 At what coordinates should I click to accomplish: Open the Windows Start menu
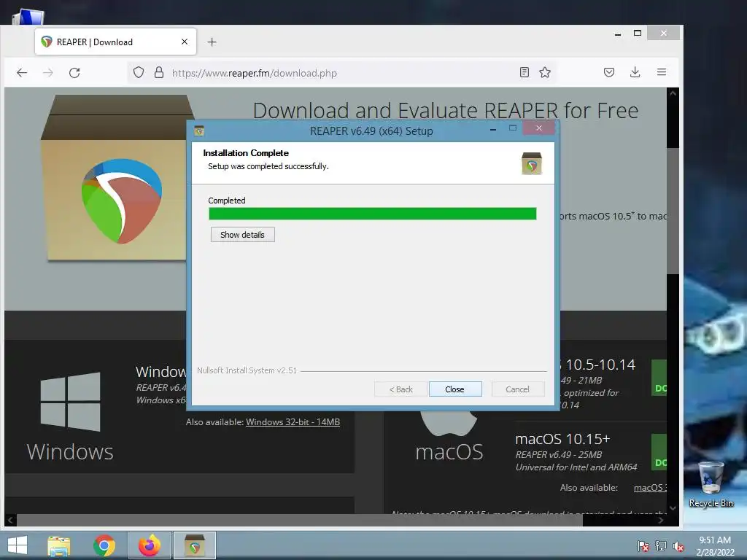pyautogui.click(x=18, y=545)
